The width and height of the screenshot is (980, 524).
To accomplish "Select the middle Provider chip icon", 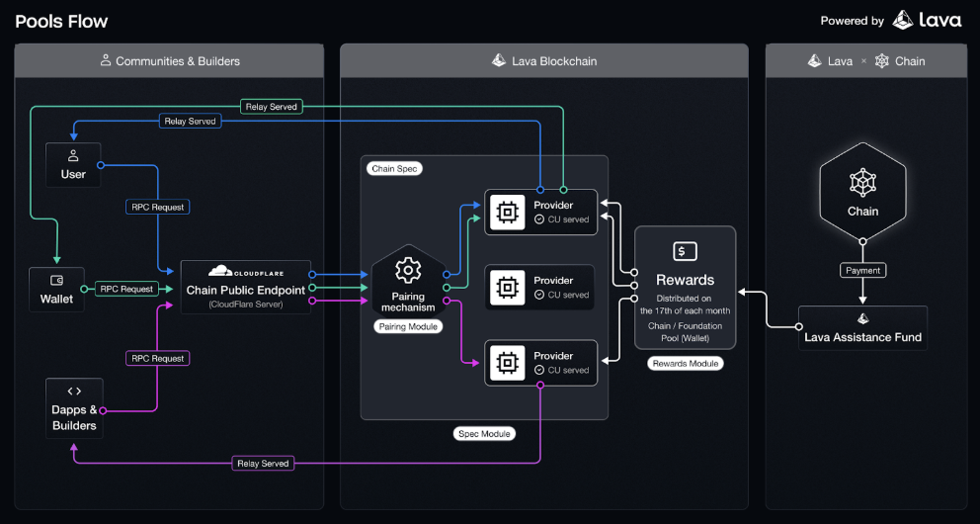I will [x=506, y=288].
